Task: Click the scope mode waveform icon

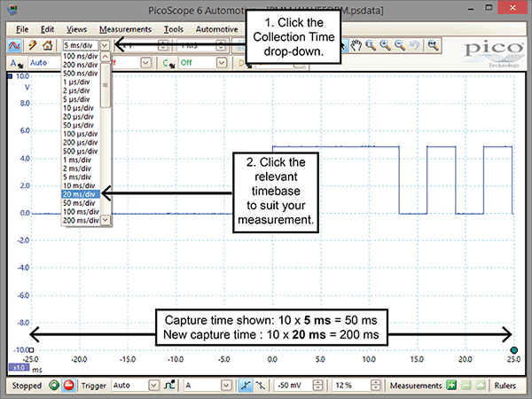Action: pos(14,45)
